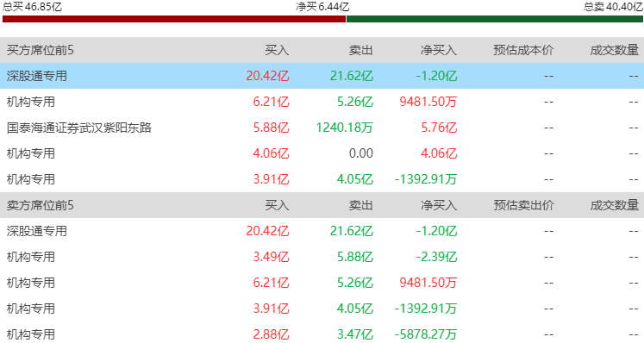This screenshot has height=343, width=644.
Task: Click the 预估成本价 column header
Action: click(523, 50)
